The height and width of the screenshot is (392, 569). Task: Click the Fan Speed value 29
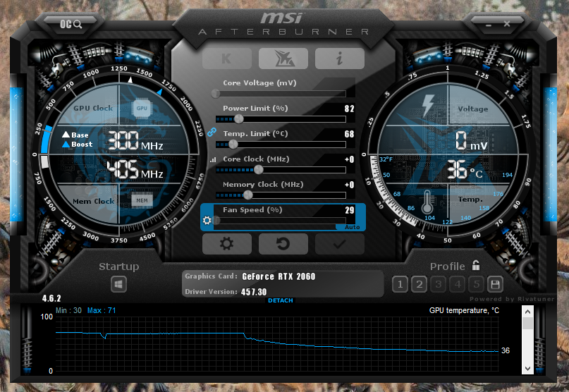coord(350,210)
